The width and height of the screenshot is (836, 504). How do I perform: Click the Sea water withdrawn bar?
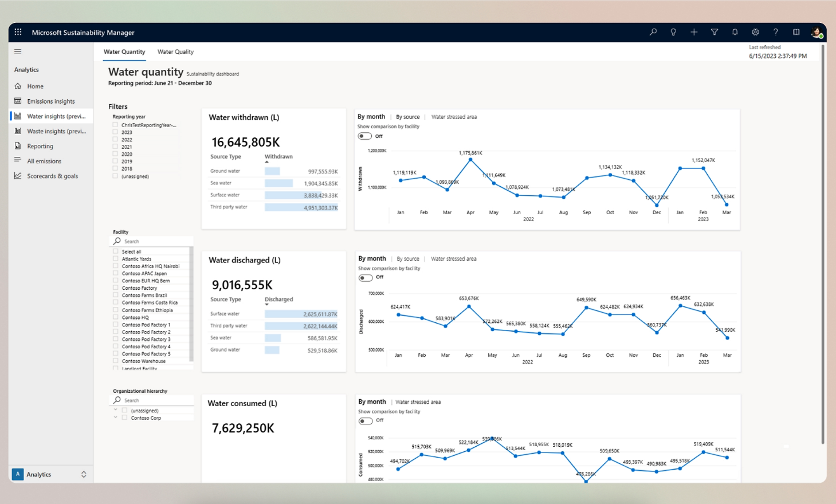[278, 183]
